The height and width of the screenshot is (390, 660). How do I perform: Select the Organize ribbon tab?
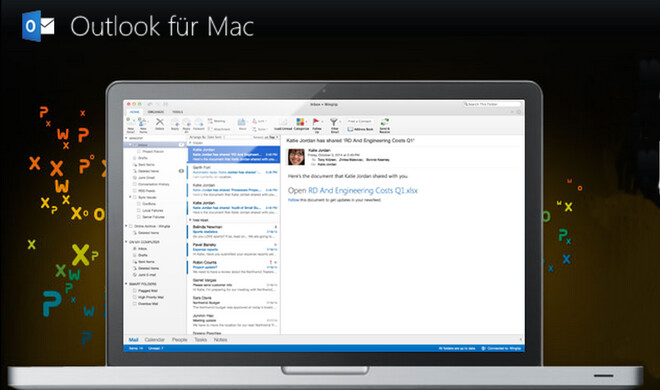[x=156, y=112]
